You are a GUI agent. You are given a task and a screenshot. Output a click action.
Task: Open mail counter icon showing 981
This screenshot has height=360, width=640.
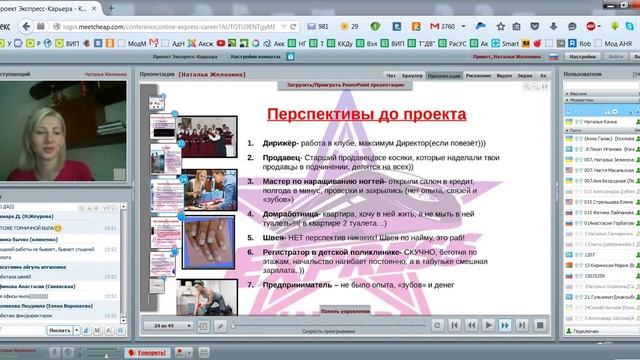click(318, 27)
